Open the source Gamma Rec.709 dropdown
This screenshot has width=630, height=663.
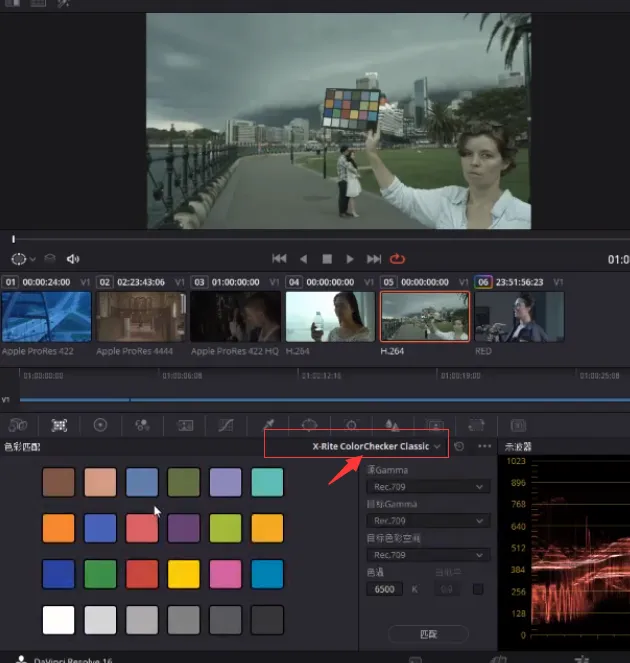coord(428,487)
